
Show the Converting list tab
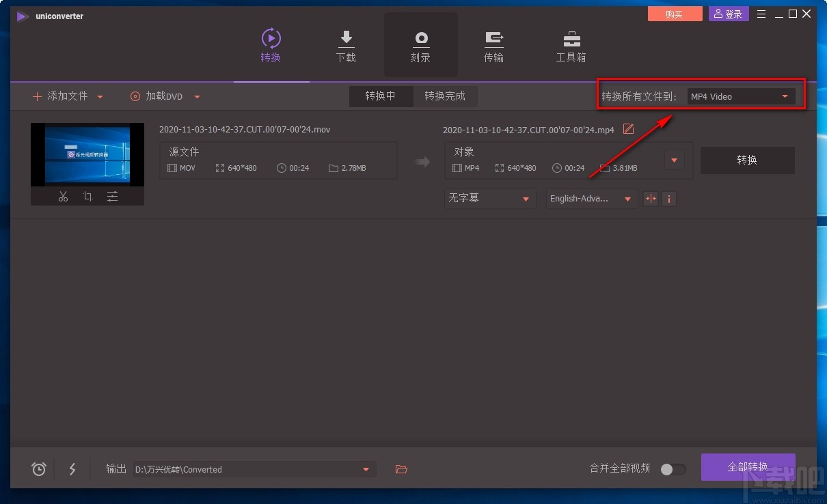[x=381, y=96]
